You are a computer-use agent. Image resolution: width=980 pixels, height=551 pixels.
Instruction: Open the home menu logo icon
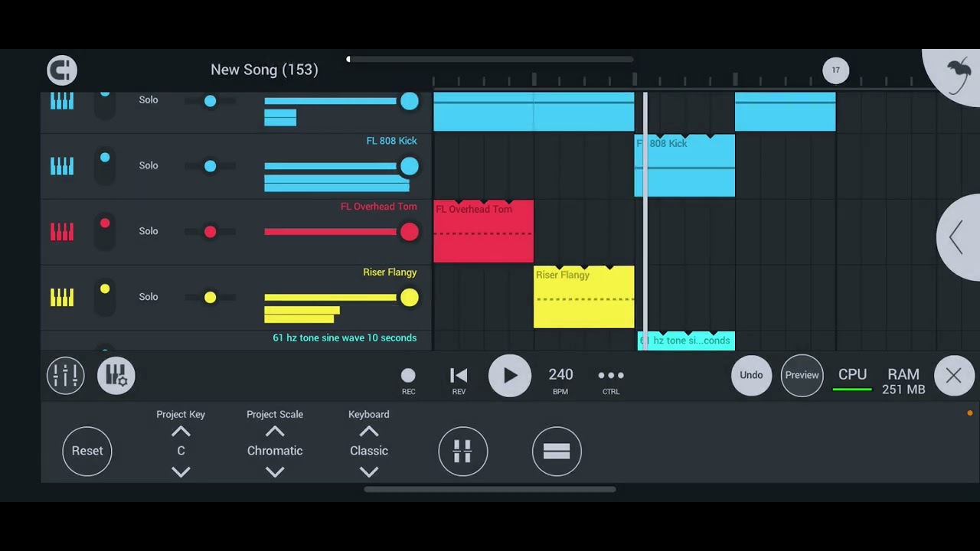click(62, 70)
